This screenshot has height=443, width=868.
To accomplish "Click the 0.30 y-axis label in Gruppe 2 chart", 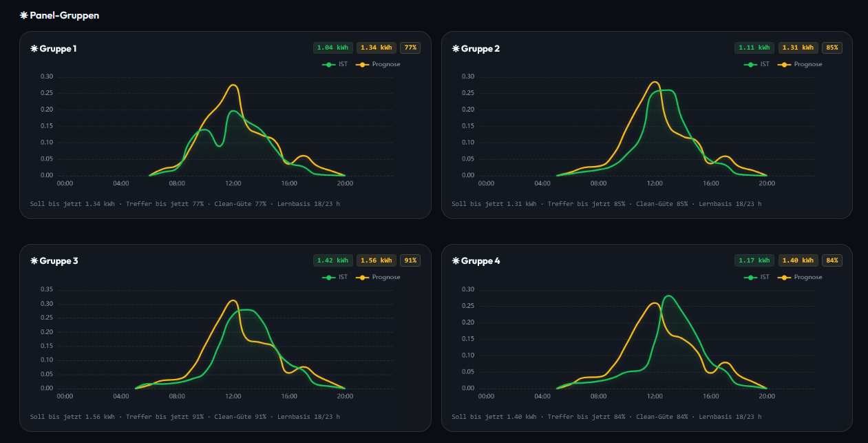I will (468, 76).
